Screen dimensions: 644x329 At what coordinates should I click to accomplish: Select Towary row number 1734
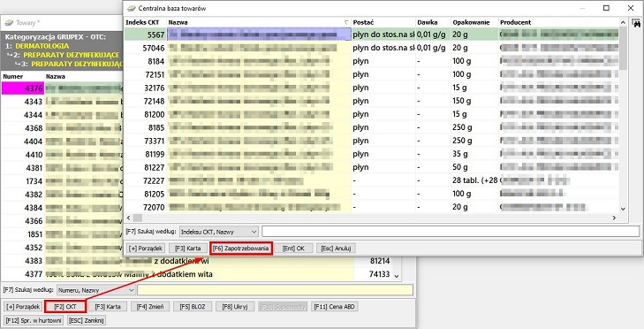coord(63,181)
